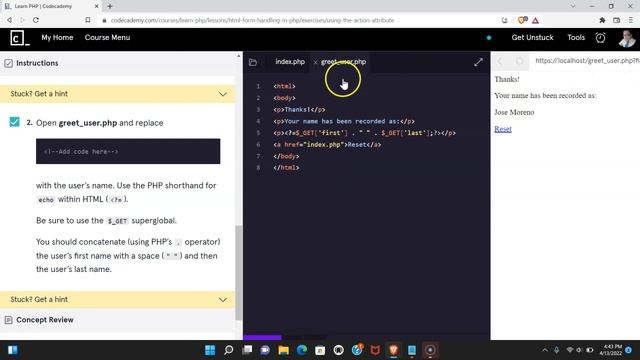Screen dimensions: 640x360
Task: Open the user profile avatar
Action: click(627, 38)
